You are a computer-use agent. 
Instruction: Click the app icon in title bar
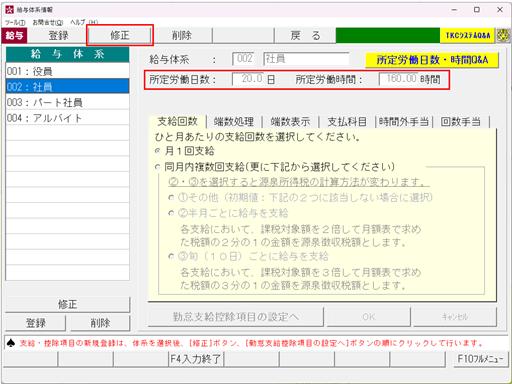click(x=9, y=10)
